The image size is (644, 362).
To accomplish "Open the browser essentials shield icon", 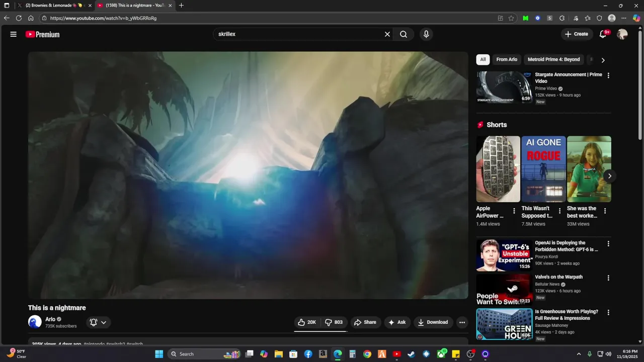I will point(599,18).
